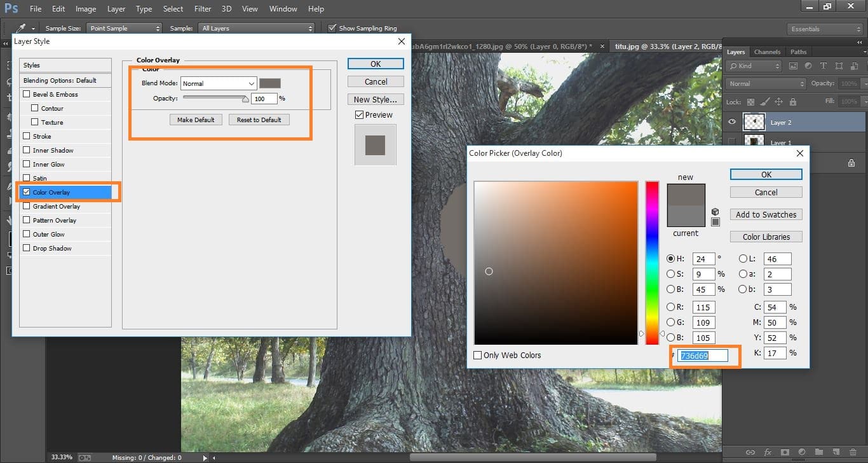Uncheck the Preview checkbox in Layer Style
This screenshot has height=463, width=868.
359,114
